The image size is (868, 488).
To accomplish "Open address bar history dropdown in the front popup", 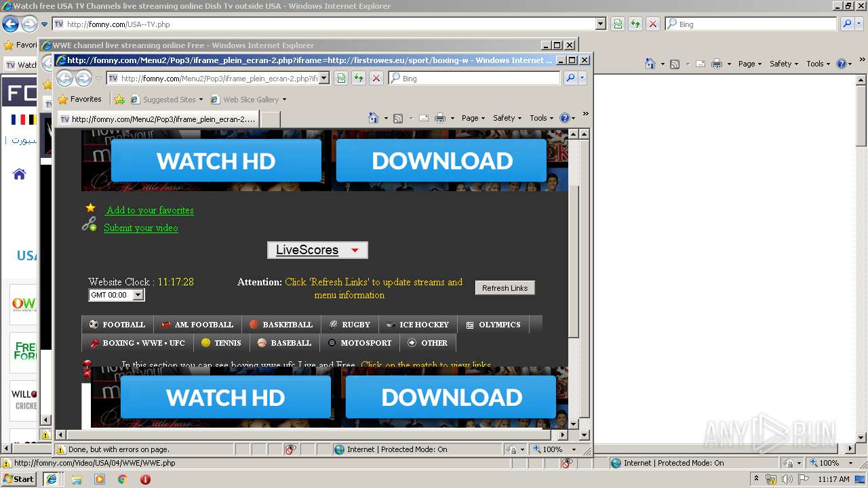I will [x=324, y=78].
